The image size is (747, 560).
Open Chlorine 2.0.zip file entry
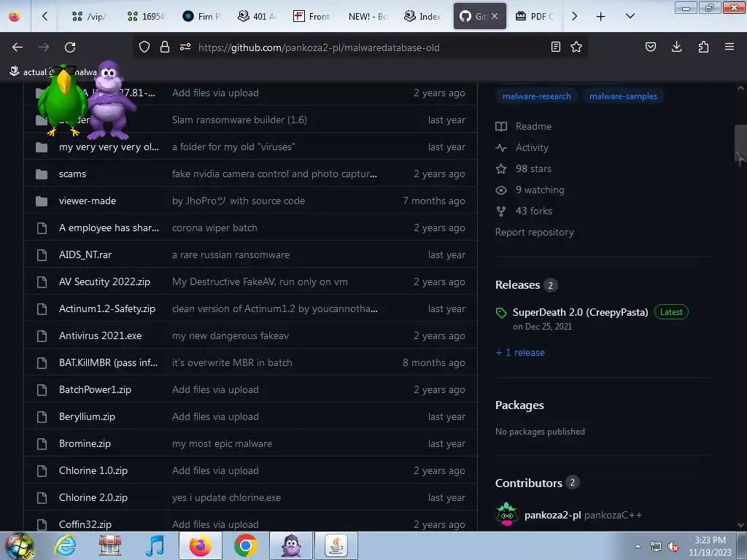(x=93, y=497)
